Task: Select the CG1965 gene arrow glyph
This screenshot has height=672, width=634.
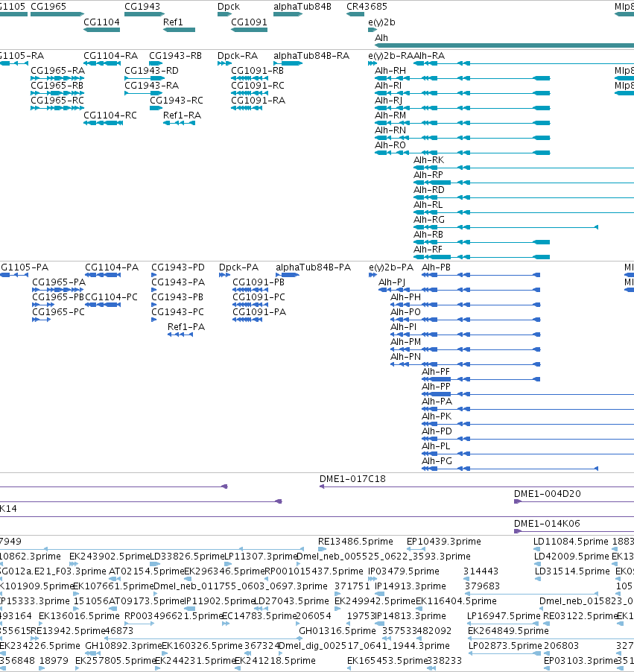Action: 57,14
